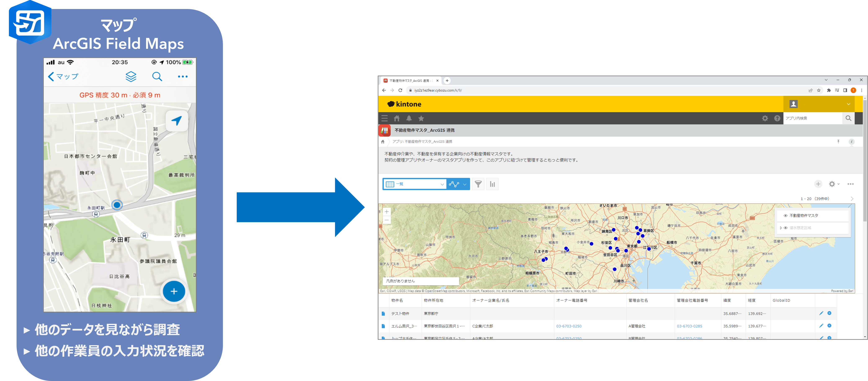
Task: Zoom in on the kintone map
Action: point(387,212)
